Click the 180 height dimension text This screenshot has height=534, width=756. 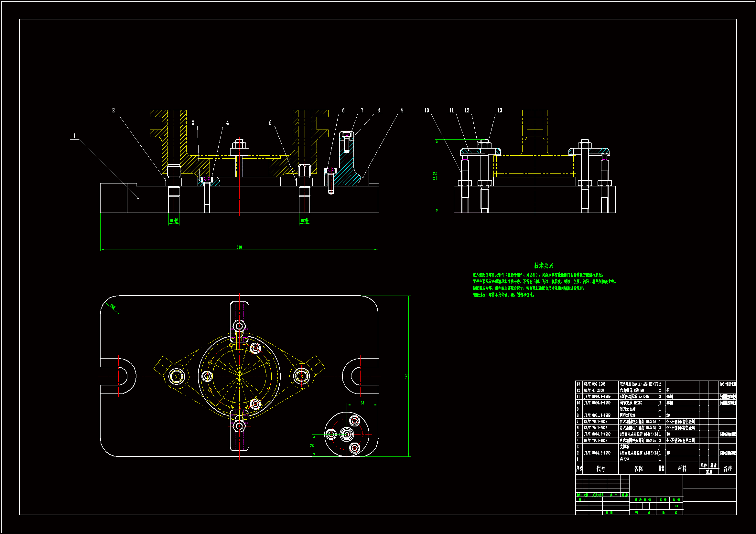407,376
